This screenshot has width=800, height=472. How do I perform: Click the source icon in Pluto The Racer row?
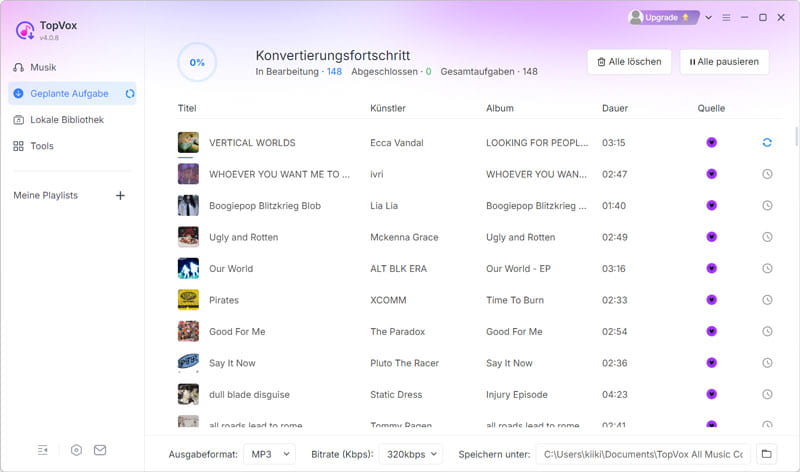tap(711, 363)
